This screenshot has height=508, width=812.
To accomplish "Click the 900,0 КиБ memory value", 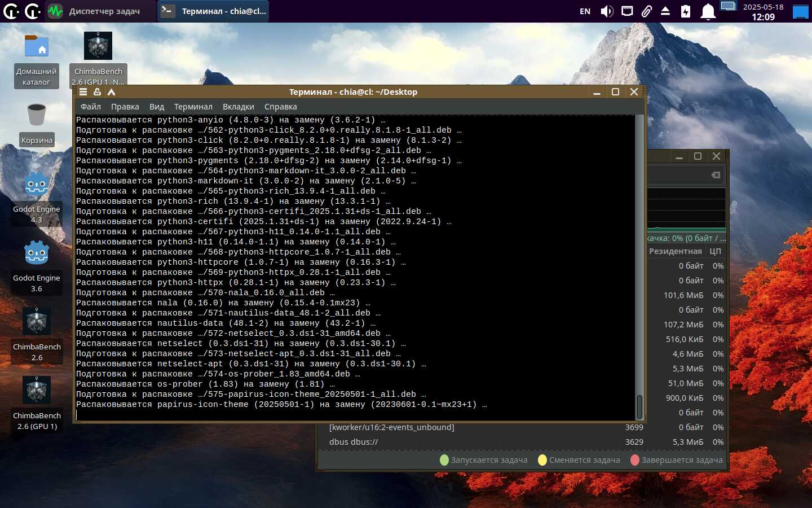I will pos(685,398).
